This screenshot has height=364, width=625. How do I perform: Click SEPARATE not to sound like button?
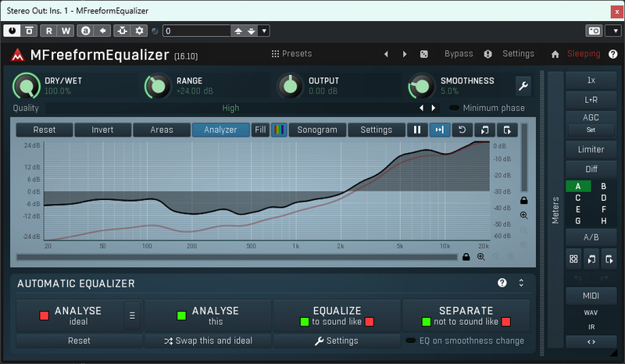(466, 316)
